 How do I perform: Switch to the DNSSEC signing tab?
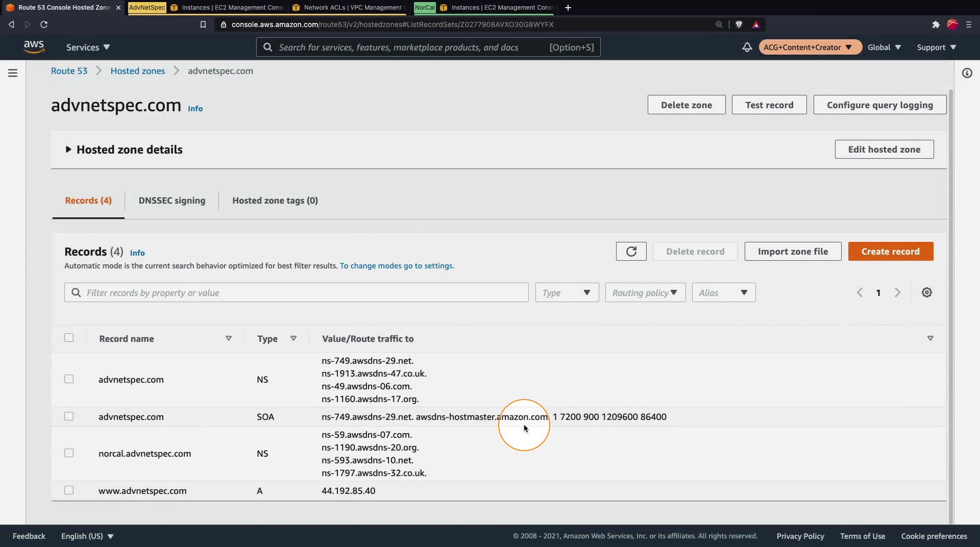pyautogui.click(x=172, y=201)
